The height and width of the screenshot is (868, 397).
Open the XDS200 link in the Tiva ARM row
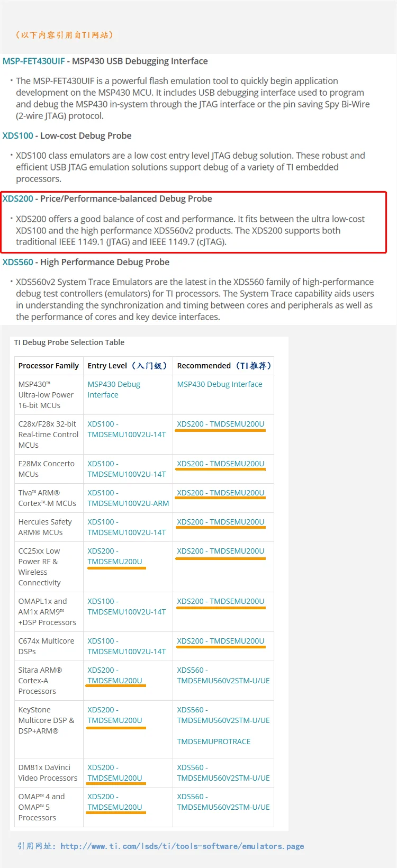click(x=221, y=493)
